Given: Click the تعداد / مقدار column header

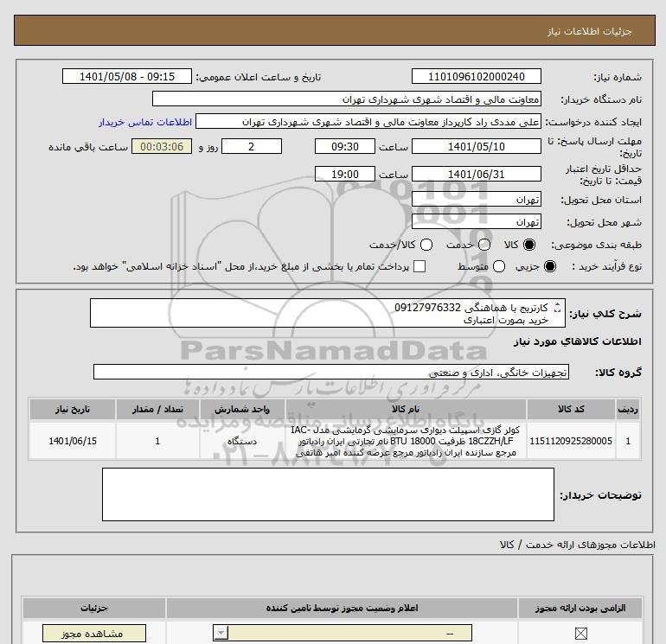Looking at the screenshot, I should click(x=157, y=409).
